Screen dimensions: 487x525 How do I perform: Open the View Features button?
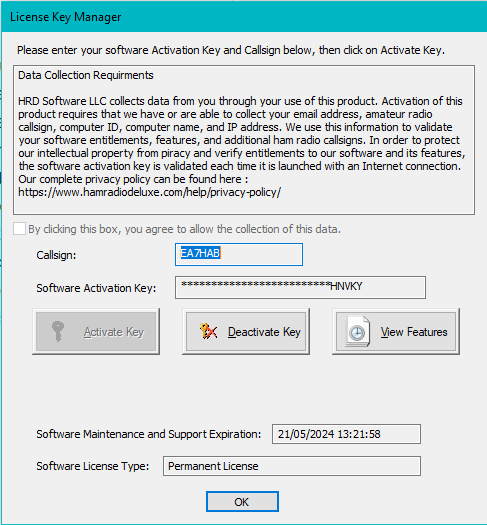396,331
